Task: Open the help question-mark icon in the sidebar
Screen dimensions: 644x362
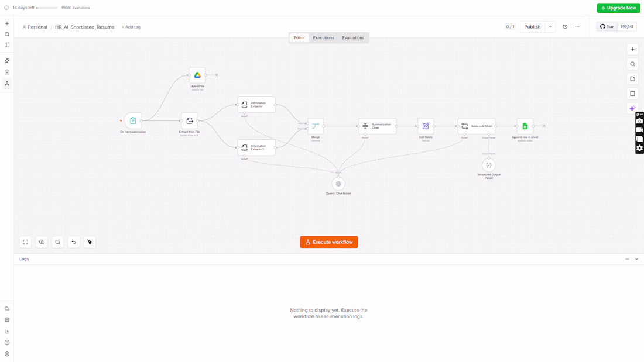Action: point(7,343)
